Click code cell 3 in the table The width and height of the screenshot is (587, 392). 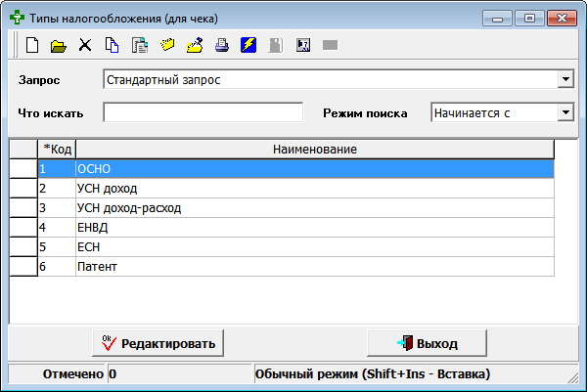(x=57, y=207)
